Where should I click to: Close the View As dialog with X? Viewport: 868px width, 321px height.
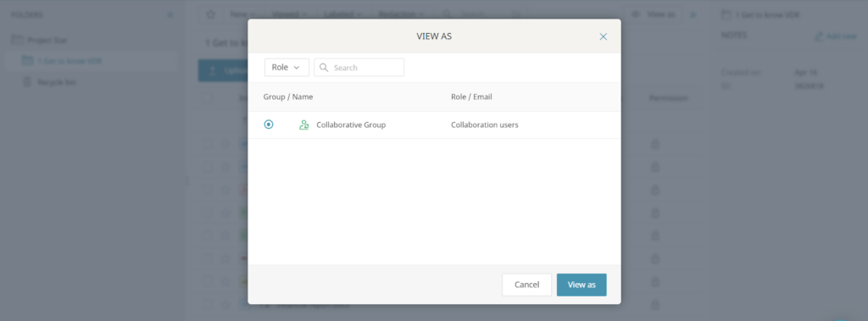tap(604, 36)
